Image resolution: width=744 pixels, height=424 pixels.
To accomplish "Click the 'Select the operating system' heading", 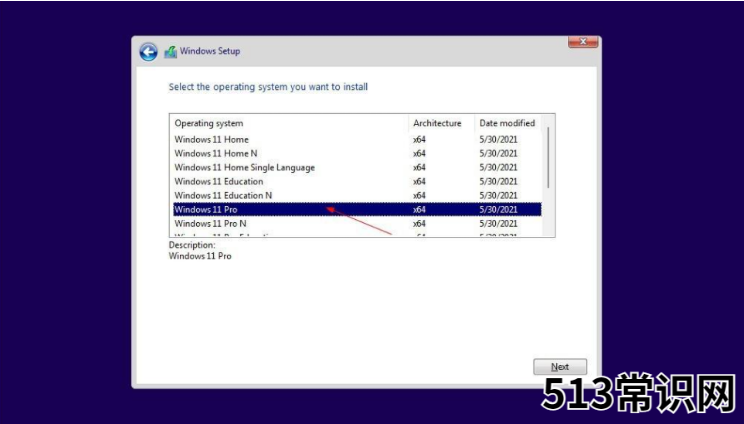I will (268, 87).
